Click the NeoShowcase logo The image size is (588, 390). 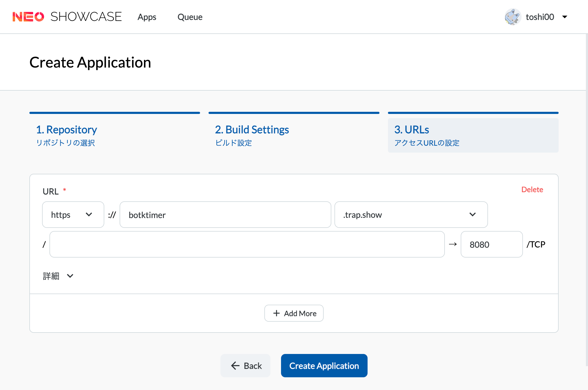pyautogui.click(x=67, y=17)
